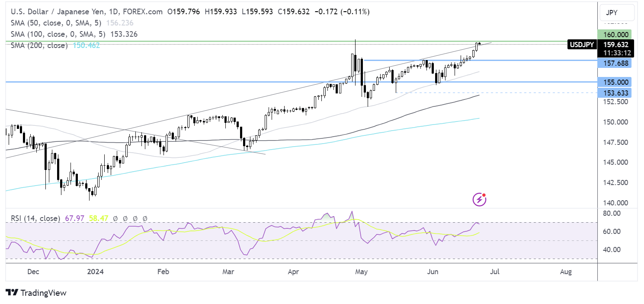Image resolution: width=644 pixels, height=304 pixels.
Task: Click the Jul label on time axis
Action: pyautogui.click(x=494, y=272)
